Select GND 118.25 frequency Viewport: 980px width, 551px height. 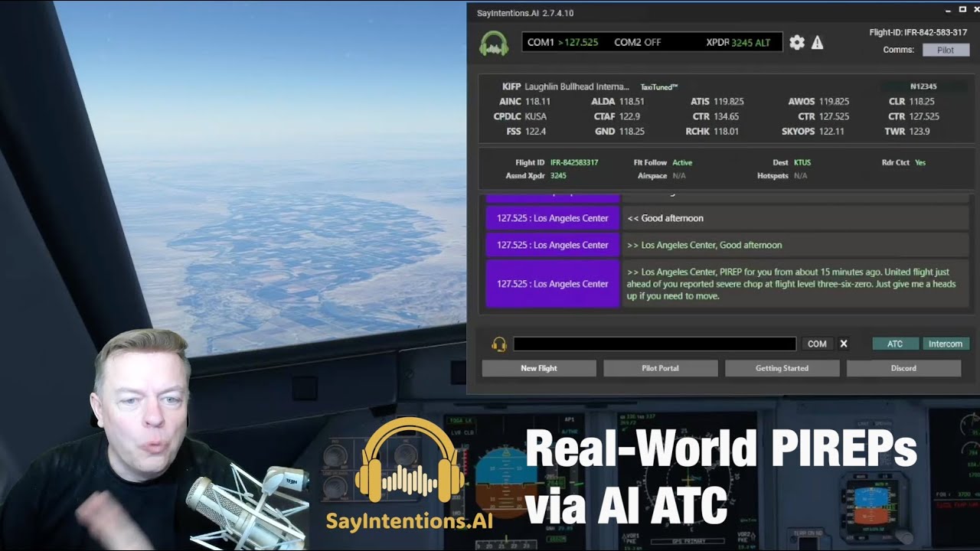(620, 132)
